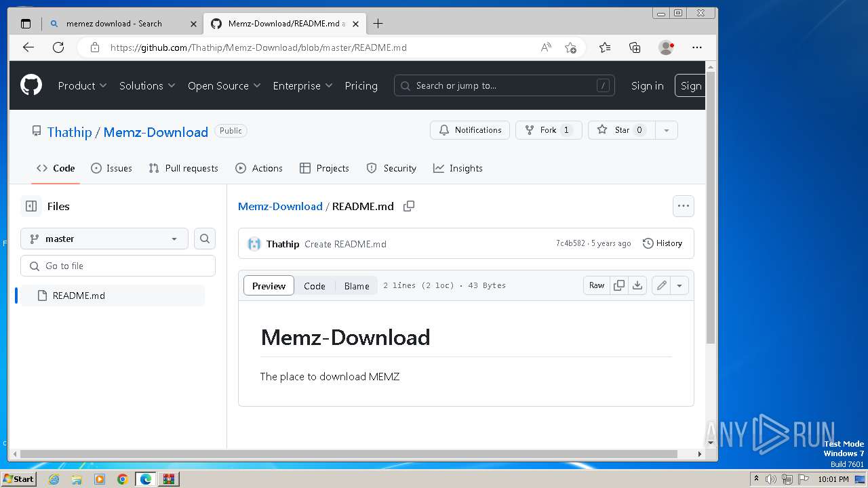The width and height of the screenshot is (868, 488).
Task: Open the Product menu
Action: tap(82, 85)
